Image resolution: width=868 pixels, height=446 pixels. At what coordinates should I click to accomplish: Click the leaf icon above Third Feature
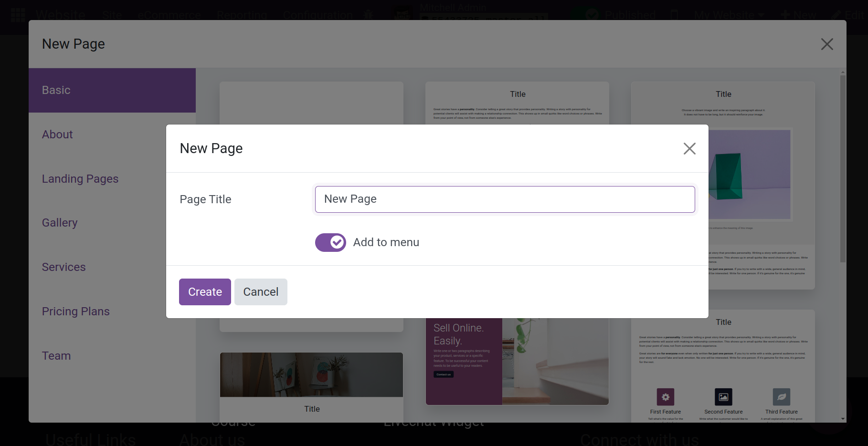click(781, 397)
